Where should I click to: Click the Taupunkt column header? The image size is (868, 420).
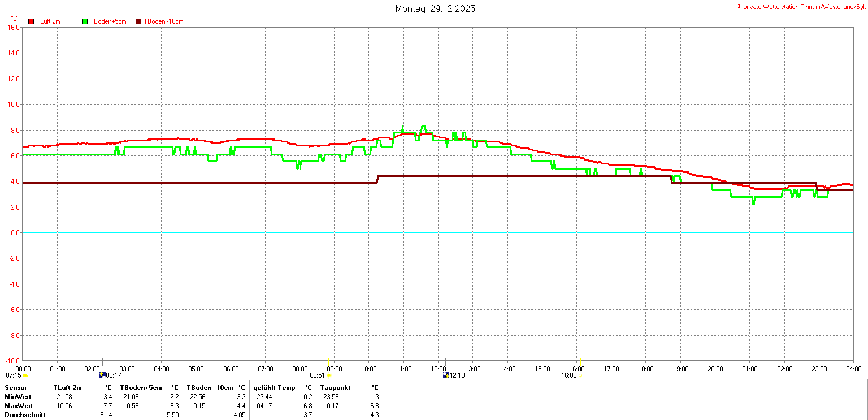point(335,388)
